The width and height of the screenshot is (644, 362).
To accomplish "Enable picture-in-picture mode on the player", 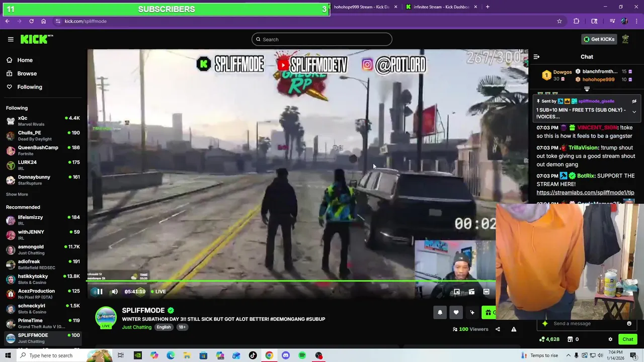I will pyautogui.click(x=457, y=292).
